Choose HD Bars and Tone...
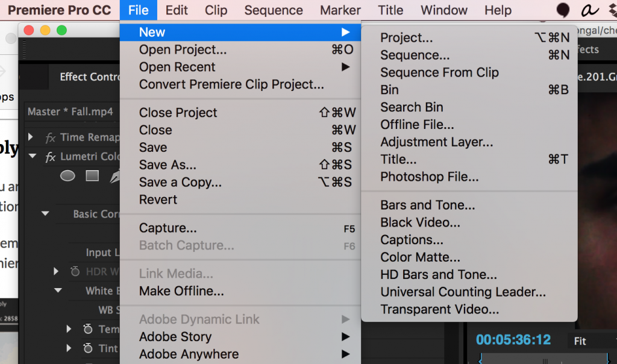Image resolution: width=617 pixels, height=364 pixels. pyautogui.click(x=469, y=274)
